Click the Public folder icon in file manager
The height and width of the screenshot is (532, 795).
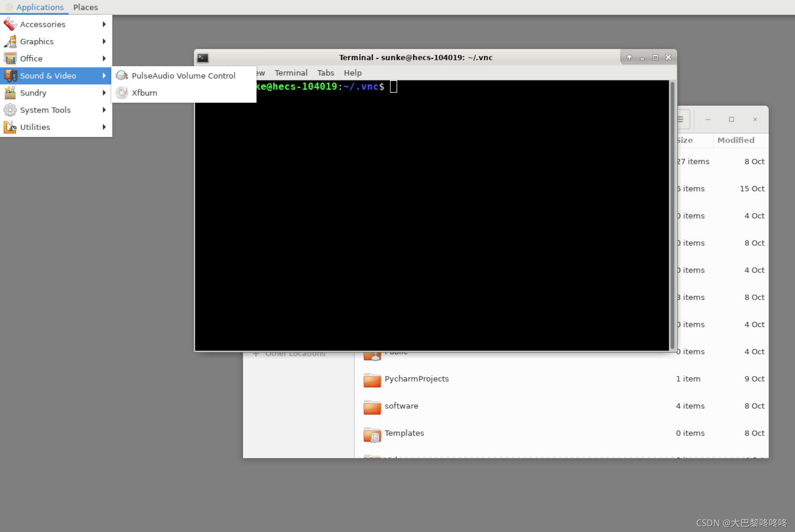(x=372, y=356)
